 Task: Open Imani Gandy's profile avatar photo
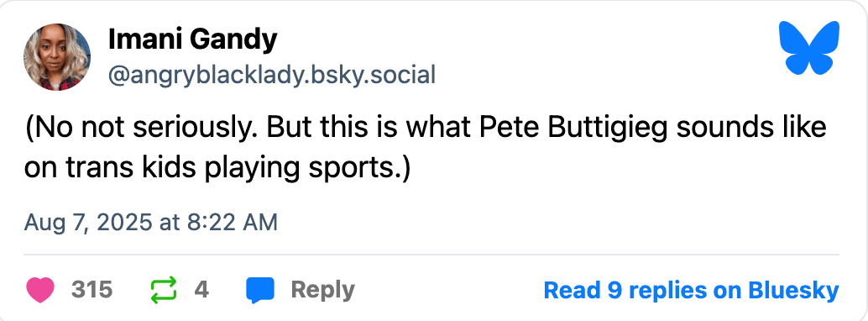point(57,56)
